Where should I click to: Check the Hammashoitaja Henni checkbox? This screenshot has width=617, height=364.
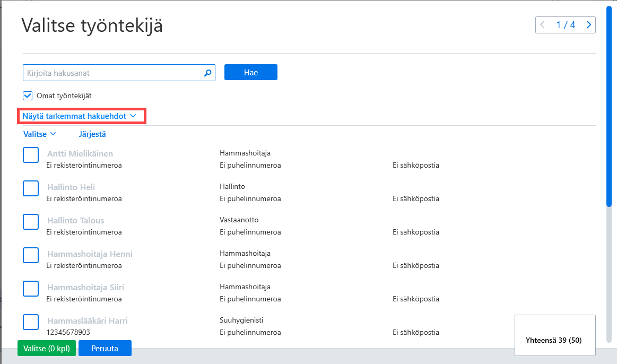(31, 255)
